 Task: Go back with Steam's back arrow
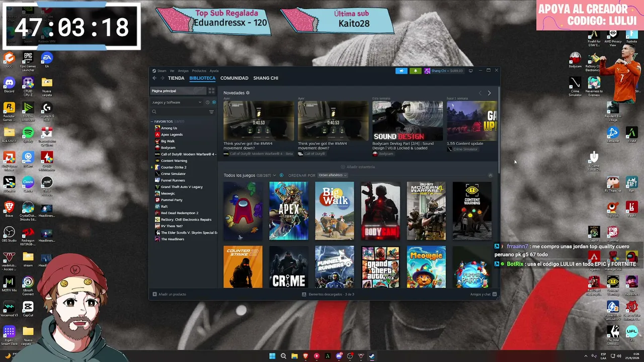coord(154,78)
